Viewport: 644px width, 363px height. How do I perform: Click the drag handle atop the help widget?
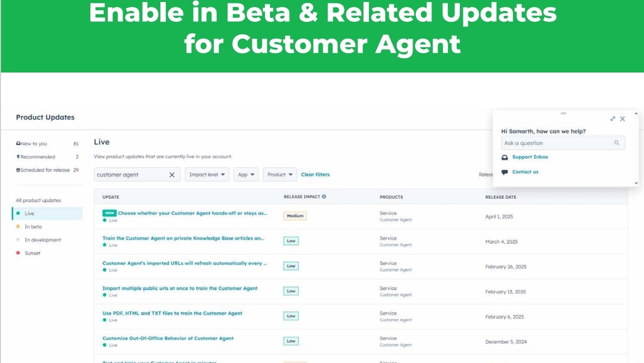coord(563,113)
